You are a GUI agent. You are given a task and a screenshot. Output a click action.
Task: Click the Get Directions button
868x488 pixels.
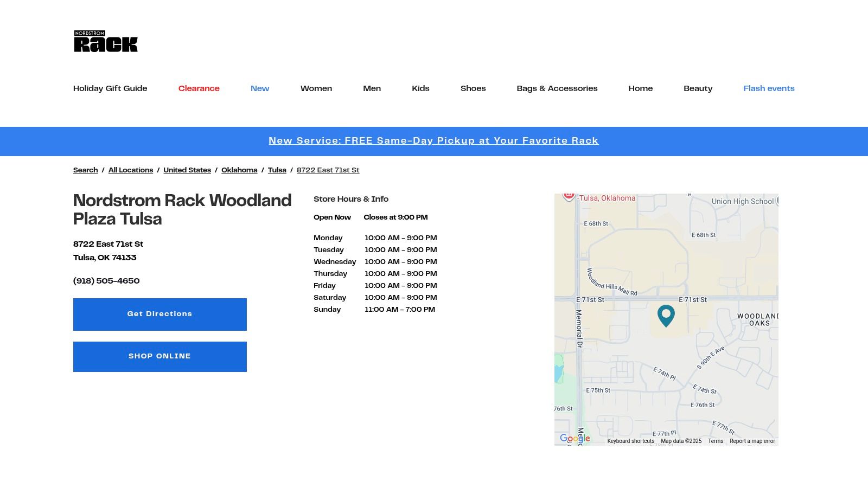click(159, 314)
